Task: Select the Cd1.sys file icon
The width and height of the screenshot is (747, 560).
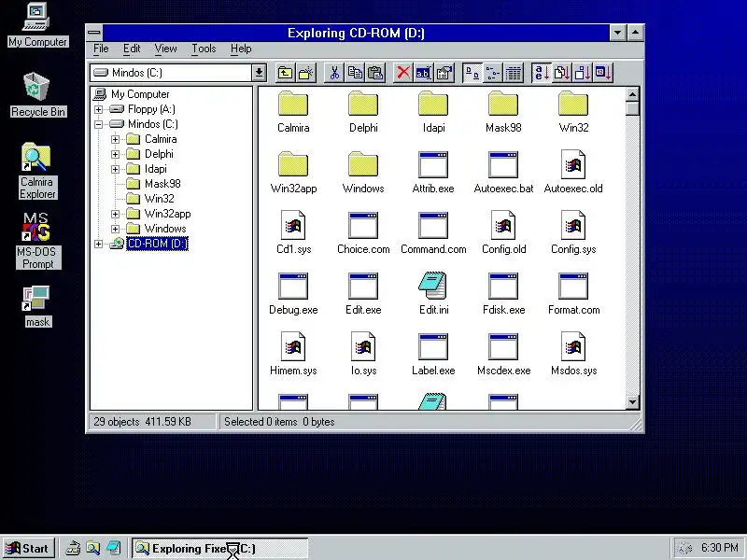Action: tap(293, 233)
